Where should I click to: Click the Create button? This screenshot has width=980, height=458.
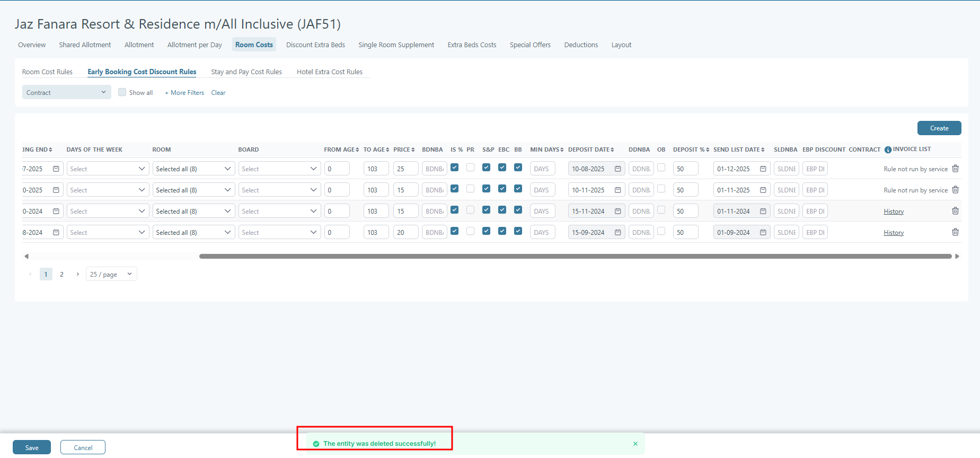939,128
